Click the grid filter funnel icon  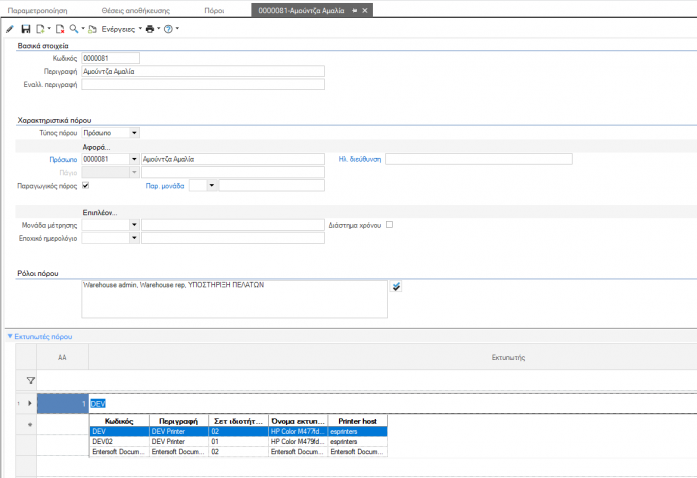coord(30,381)
